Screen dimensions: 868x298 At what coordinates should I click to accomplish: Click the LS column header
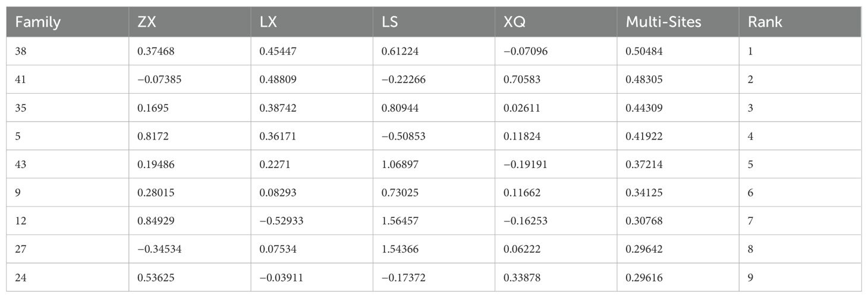click(391, 23)
